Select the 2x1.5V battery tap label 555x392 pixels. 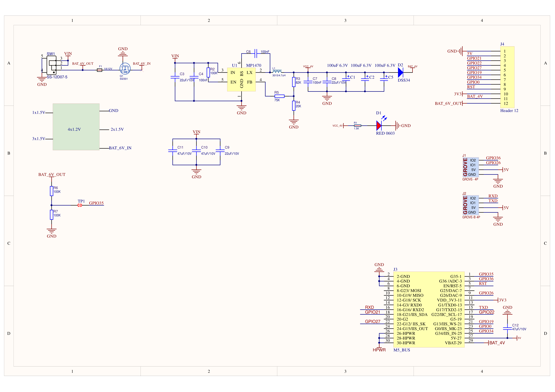point(117,129)
